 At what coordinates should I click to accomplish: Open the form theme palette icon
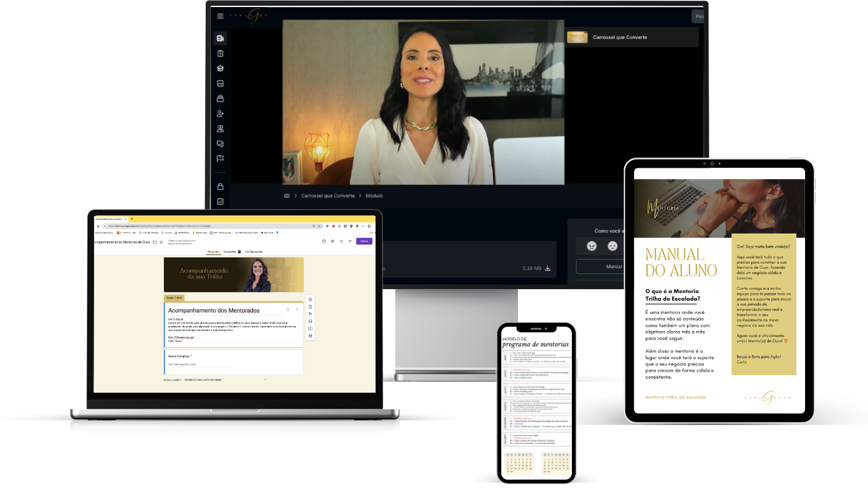(324, 241)
